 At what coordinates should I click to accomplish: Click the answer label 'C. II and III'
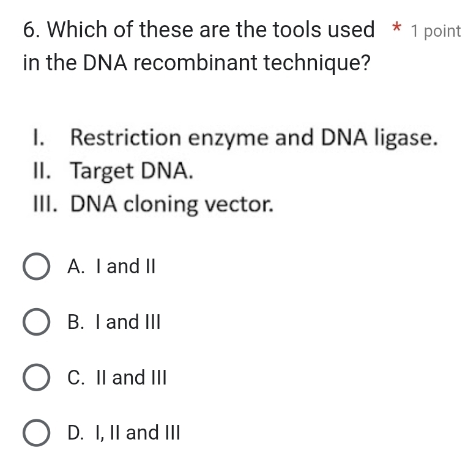tap(117, 377)
